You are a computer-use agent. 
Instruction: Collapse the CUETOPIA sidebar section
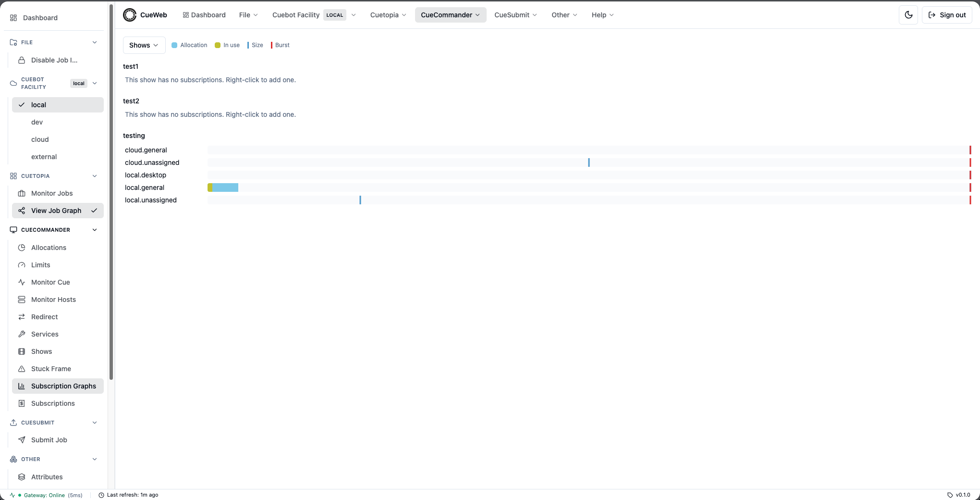95,176
